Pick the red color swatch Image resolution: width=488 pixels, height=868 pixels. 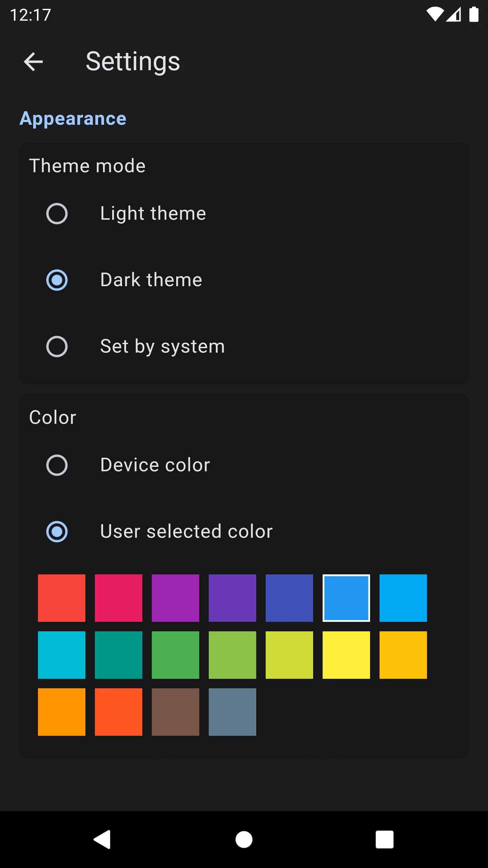tap(62, 598)
